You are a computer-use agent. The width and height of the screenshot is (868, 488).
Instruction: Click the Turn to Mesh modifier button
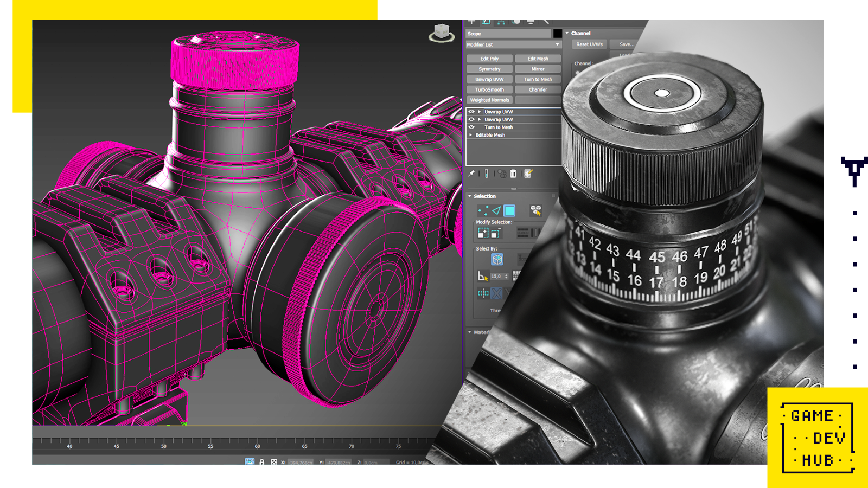coord(538,79)
